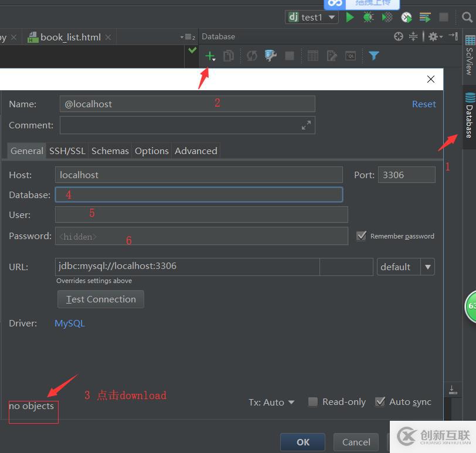Image resolution: width=476 pixels, height=453 pixels.
Task: Focus the Name field
Action: tap(188, 104)
